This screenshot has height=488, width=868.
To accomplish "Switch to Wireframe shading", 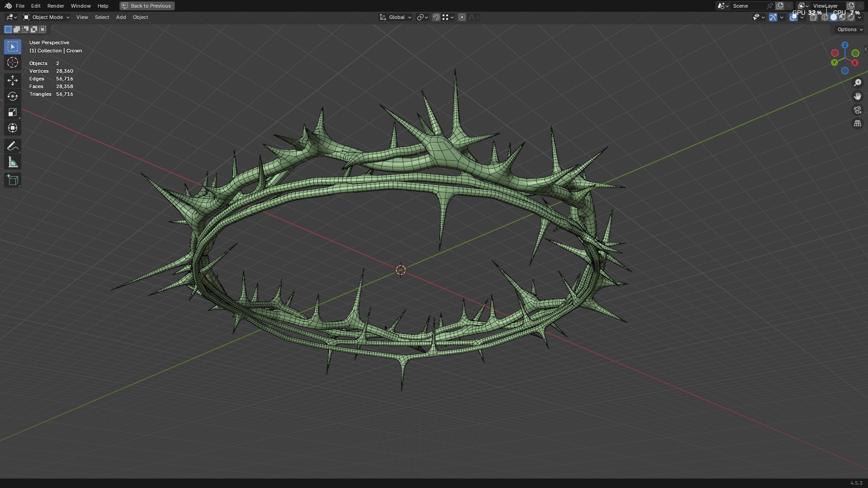I will (825, 17).
